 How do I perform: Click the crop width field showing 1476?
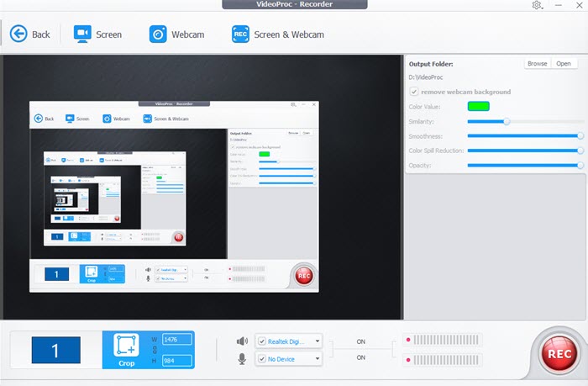[177, 339]
